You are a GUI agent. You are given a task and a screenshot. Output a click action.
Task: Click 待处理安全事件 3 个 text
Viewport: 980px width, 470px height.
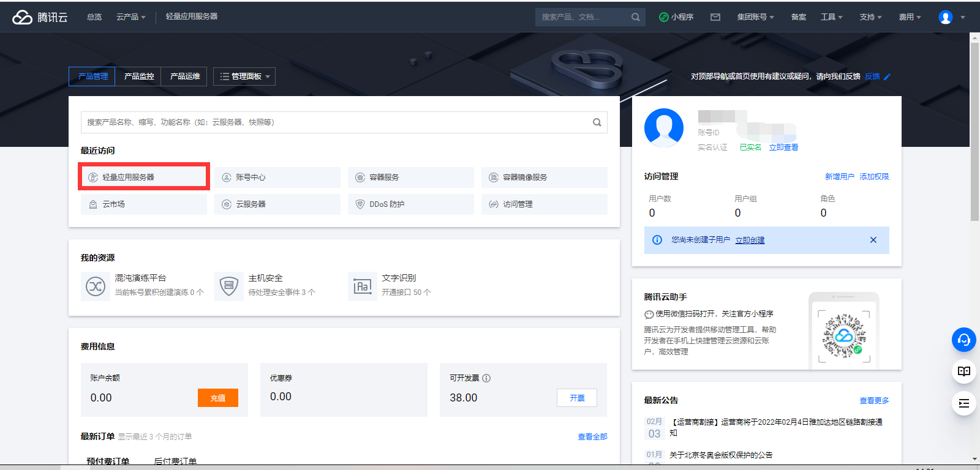[282, 293]
